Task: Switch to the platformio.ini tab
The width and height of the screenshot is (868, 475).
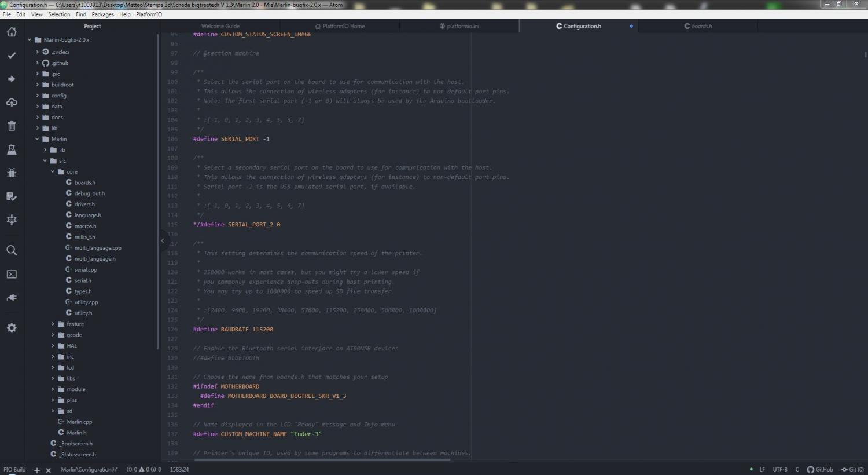Action: [x=459, y=26]
